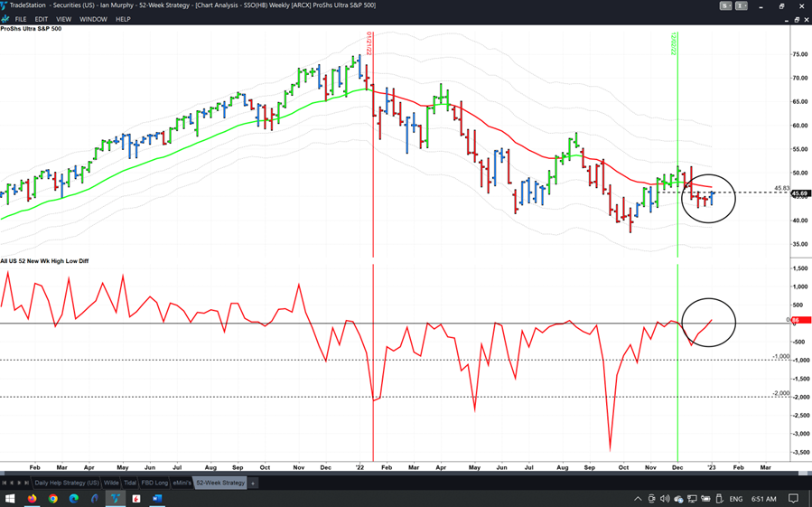Screen dimensions: 812x507
Task: Jump to first workspace tab arrow
Action: tap(5, 484)
